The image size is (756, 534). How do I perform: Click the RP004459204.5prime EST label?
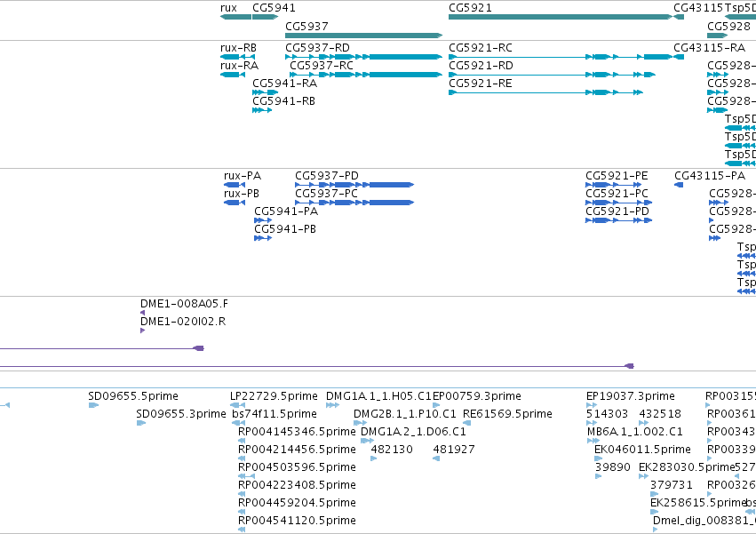(x=297, y=503)
